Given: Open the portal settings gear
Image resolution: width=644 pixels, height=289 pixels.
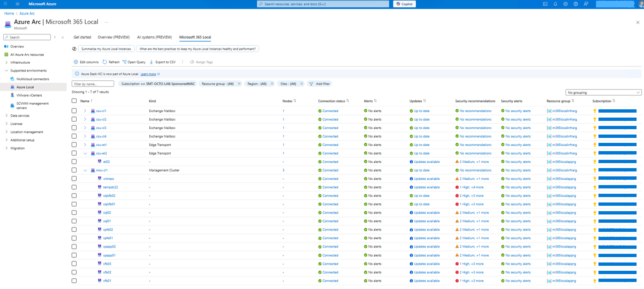Looking at the screenshot, I should (565, 4).
